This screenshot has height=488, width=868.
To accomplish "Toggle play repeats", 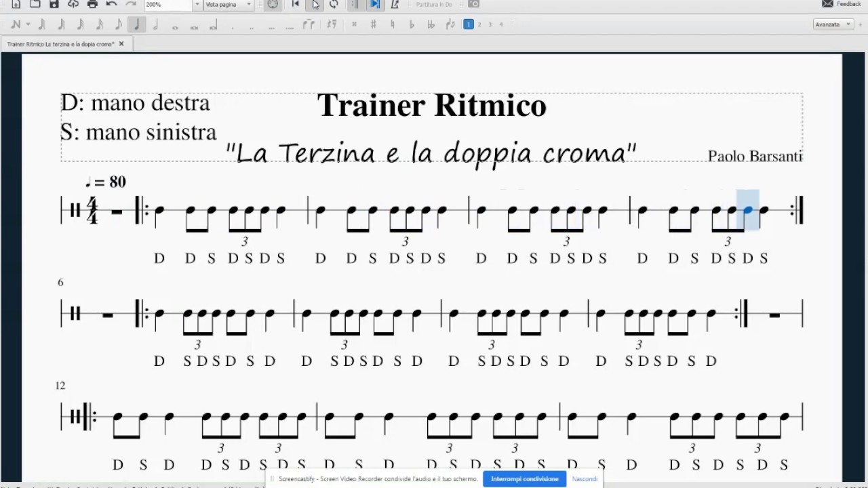I will point(355,4).
